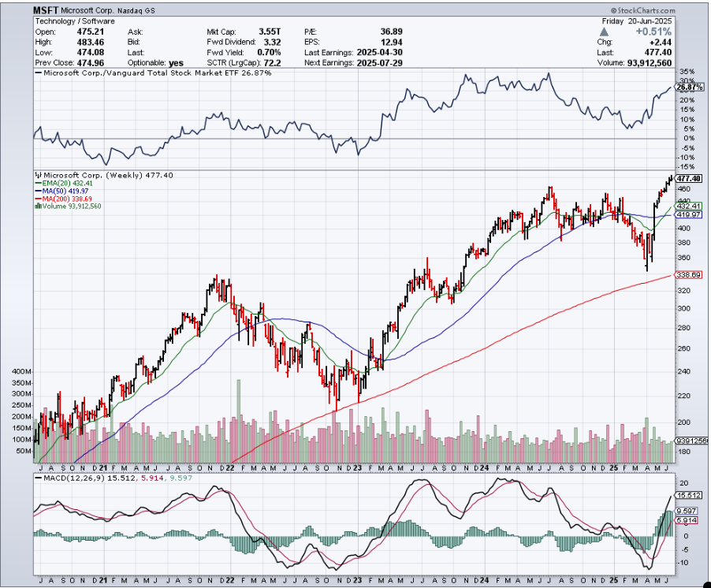The image size is (711, 588).
Task: Click the High value 483.46
Action: tap(90, 42)
